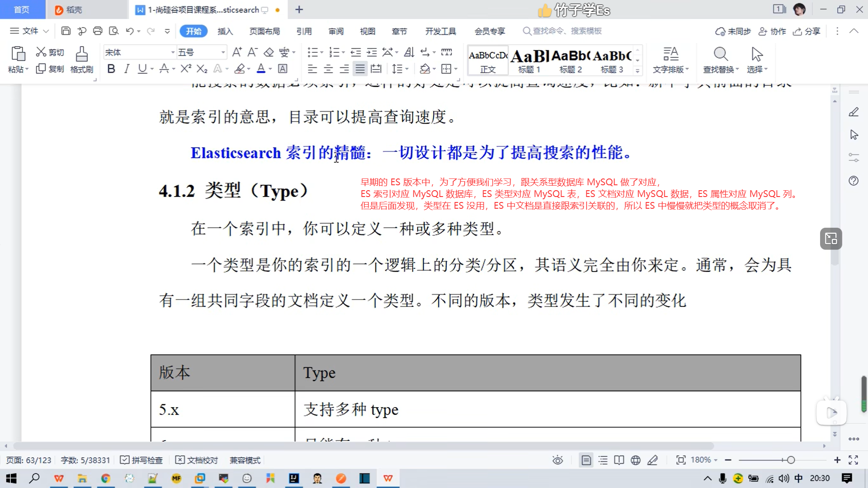The image size is (868, 488).
Task: Open the 插入 ribbon tab
Action: click(x=225, y=31)
